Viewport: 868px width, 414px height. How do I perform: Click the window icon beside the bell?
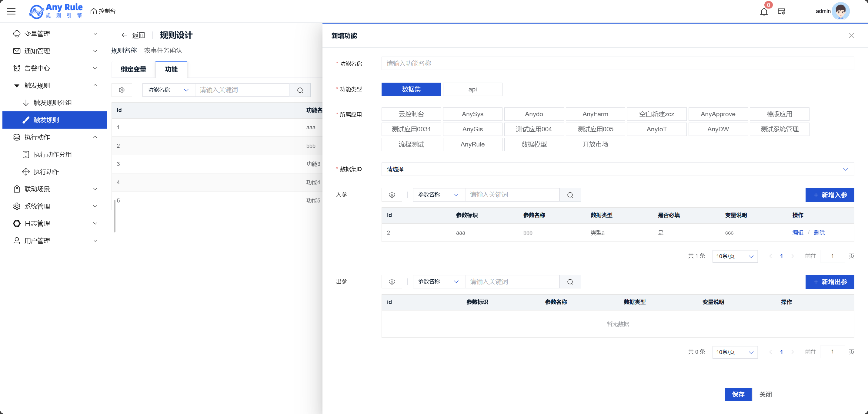click(x=781, y=12)
